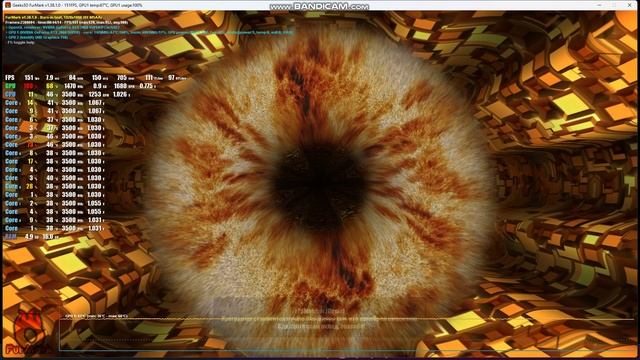This screenshot has width=640, height=360.
Task: Click the green GPU label
Action: click(10, 86)
